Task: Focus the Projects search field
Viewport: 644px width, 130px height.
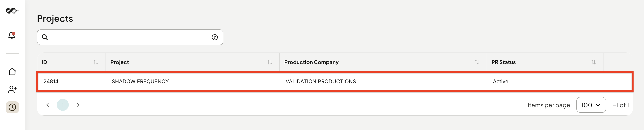Action: point(130,37)
